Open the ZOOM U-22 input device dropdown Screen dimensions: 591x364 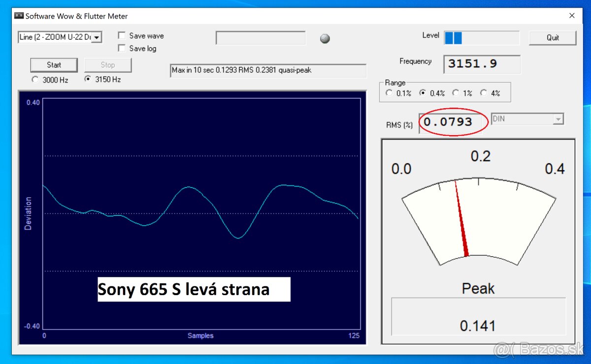point(96,37)
